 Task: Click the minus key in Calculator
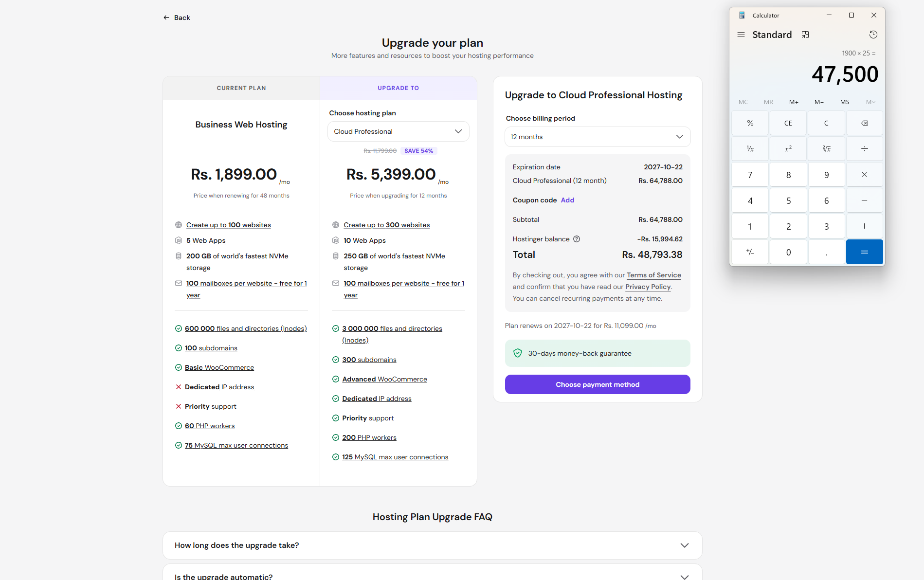[865, 200]
